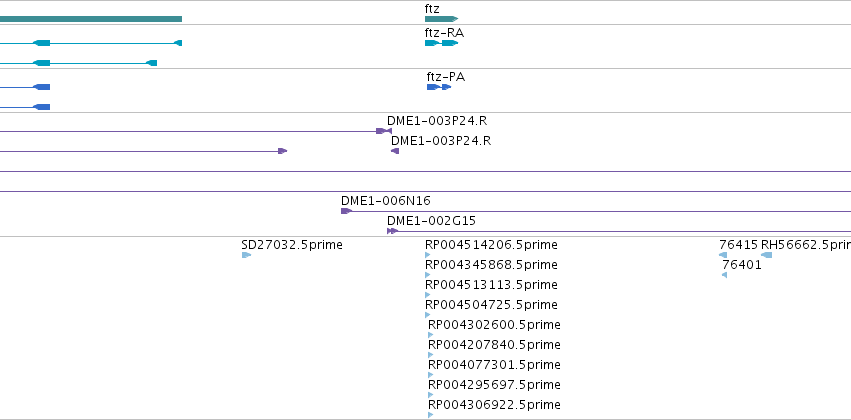Click the RP004302600.5prime label
851x420 pixels.
[x=494, y=324]
